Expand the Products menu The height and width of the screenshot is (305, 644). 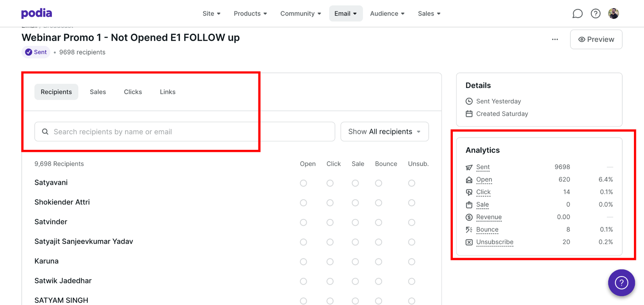(x=250, y=14)
